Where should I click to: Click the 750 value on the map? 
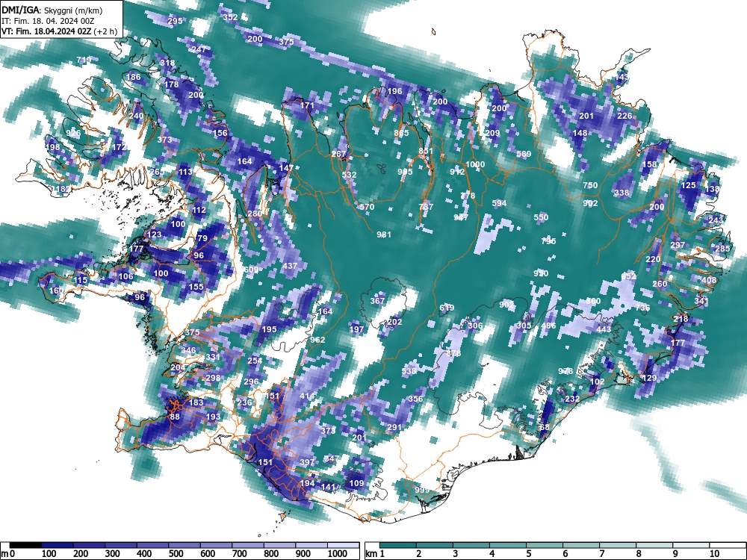[590, 185]
